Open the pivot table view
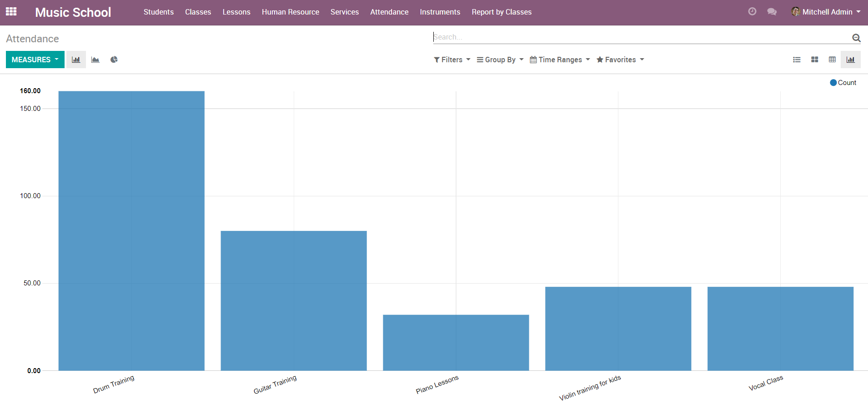The image size is (868, 419). click(x=832, y=60)
